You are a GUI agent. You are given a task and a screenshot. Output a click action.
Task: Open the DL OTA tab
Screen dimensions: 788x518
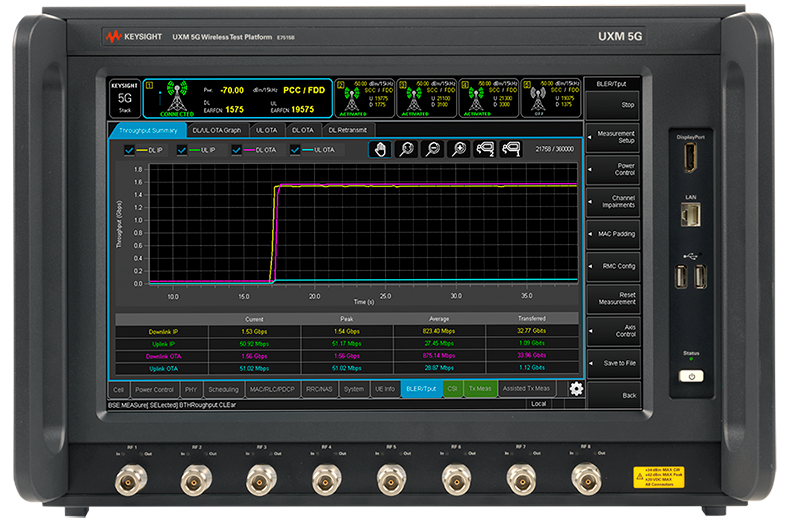[303, 130]
